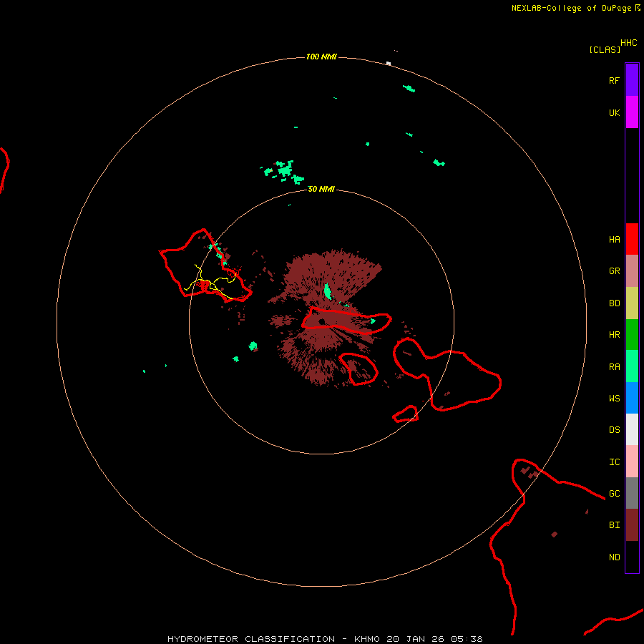The height and width of the screenshot is (644, 644).
Task: Click the ND black legend swatch
Action: [632, 557]
